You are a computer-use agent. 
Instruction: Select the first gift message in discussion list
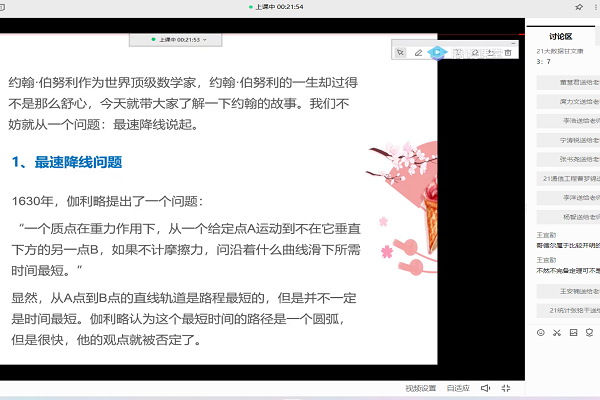[x=568, y=83]
